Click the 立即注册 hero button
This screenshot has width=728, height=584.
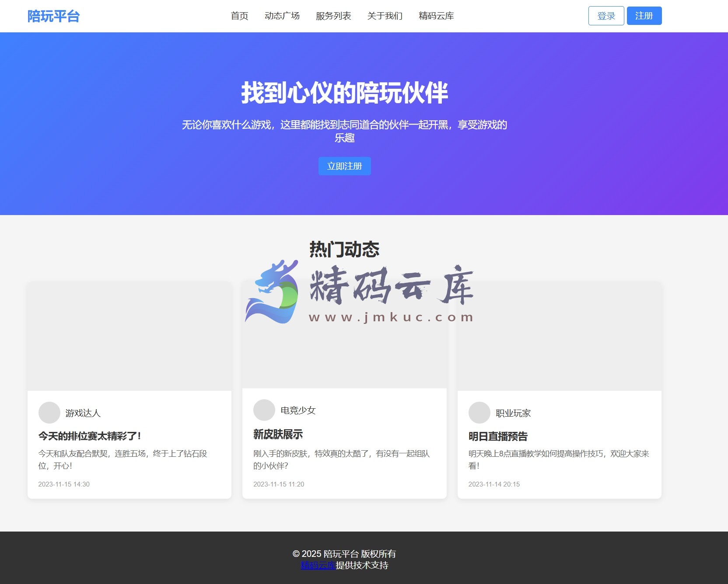(345, 166)
